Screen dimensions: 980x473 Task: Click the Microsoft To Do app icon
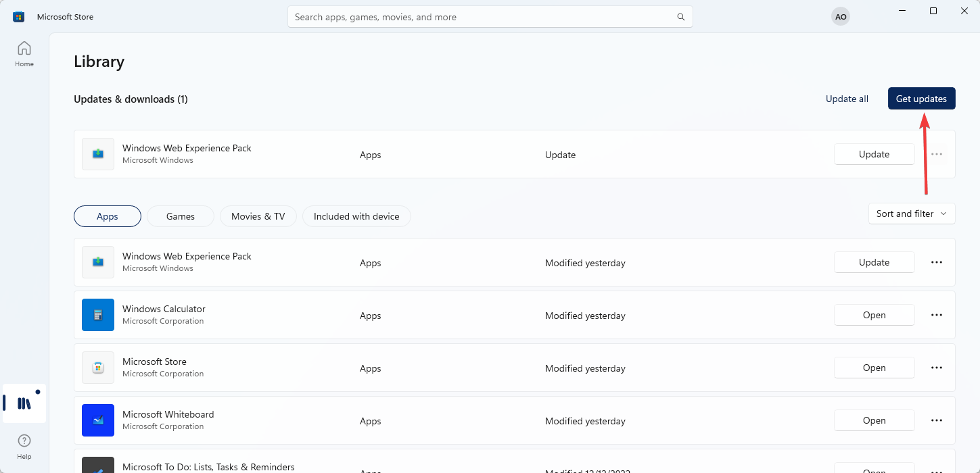pyautogui.click(x=98, y=465)
